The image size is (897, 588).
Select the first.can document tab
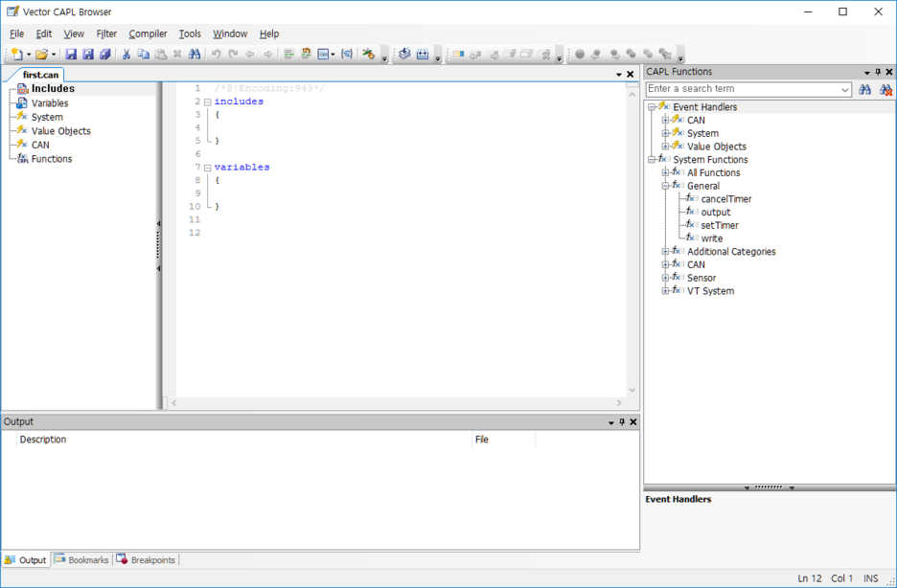coord(40,75)
